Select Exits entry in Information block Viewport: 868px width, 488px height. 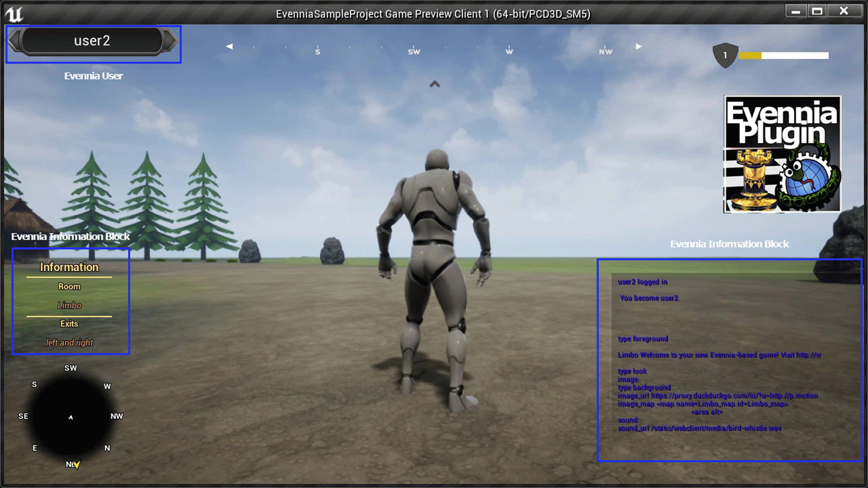tap(69, 324)
